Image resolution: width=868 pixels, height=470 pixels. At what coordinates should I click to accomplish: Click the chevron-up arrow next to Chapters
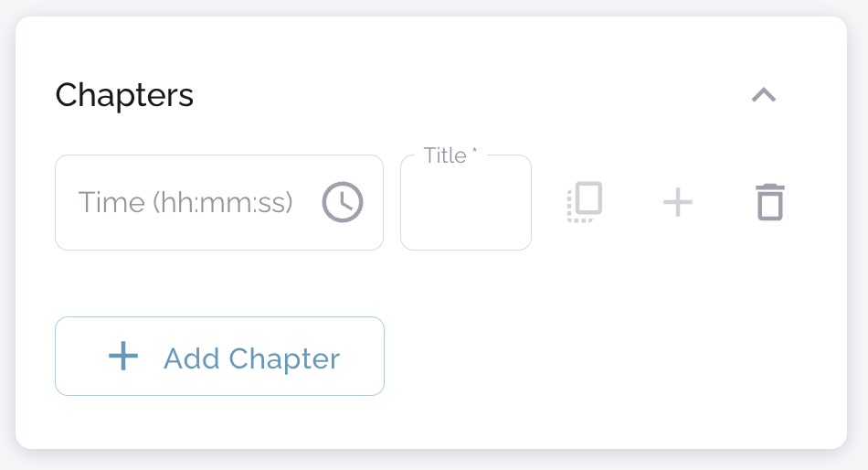tap(763, 95)
